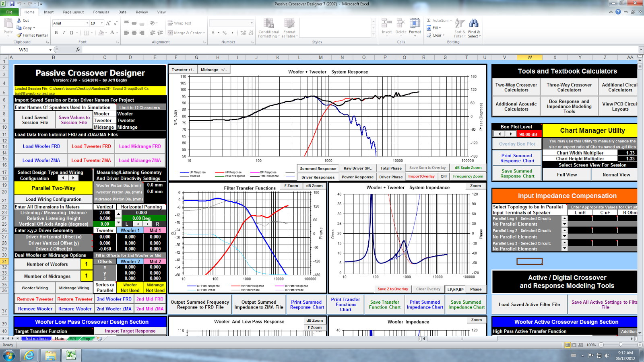Screen dimensions: 644x362
Task: Toggle LP,HP,BP filter display
Action: [x=455, y=289]
